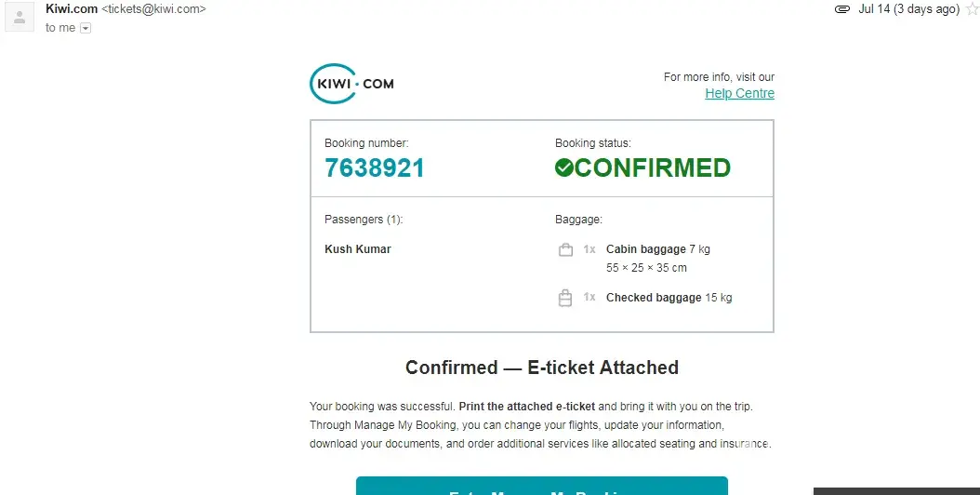Image resolution: width=980 pixels, height=495 pixels.
Task: Click the "Jul 14 (3 days ago)" date
Action: click(908, 9)
